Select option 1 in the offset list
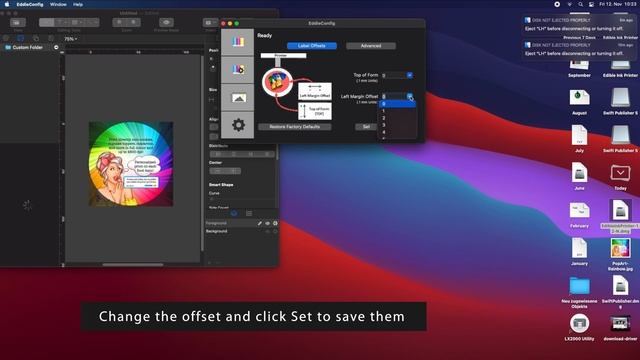The image size is (640, 360). (398, 111)
